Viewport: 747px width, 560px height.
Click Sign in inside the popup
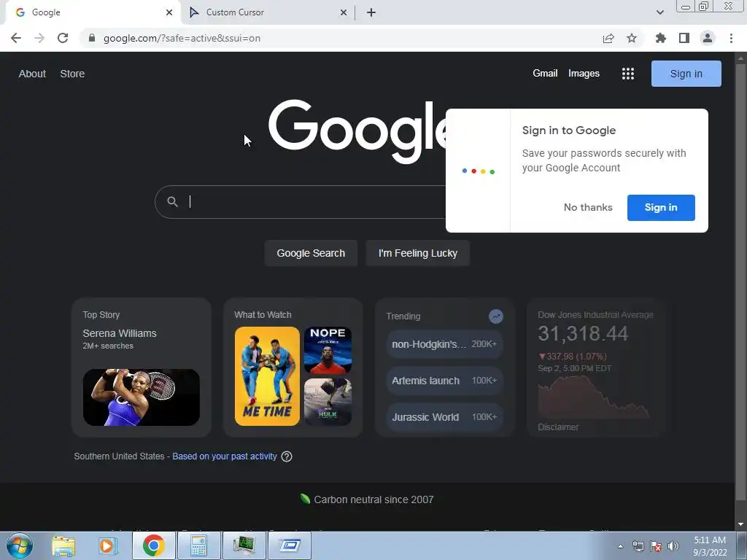coord(661,208)
